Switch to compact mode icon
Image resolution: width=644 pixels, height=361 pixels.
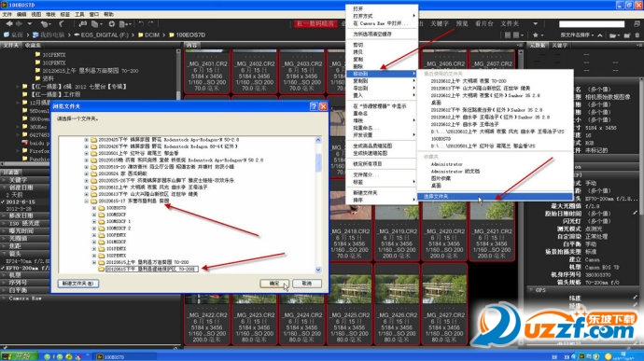click(x=637, y=24)
